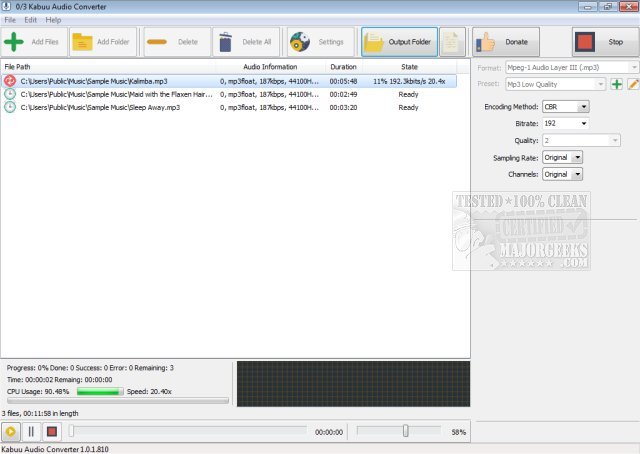Open the Bitrate dropdown showing 192
The height and width of the screenshot is (454, 640).
[566, 123]
